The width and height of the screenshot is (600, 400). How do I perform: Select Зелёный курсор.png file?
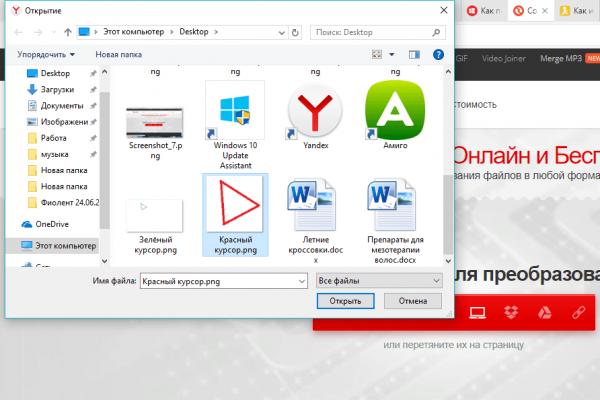(155, 224)
